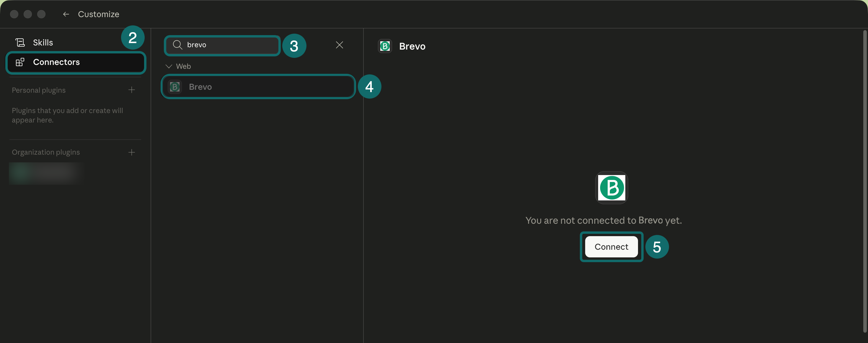868x343 pixels.
Task: Click the Brevo logo in the list row
Action: (x=174, y=87)
